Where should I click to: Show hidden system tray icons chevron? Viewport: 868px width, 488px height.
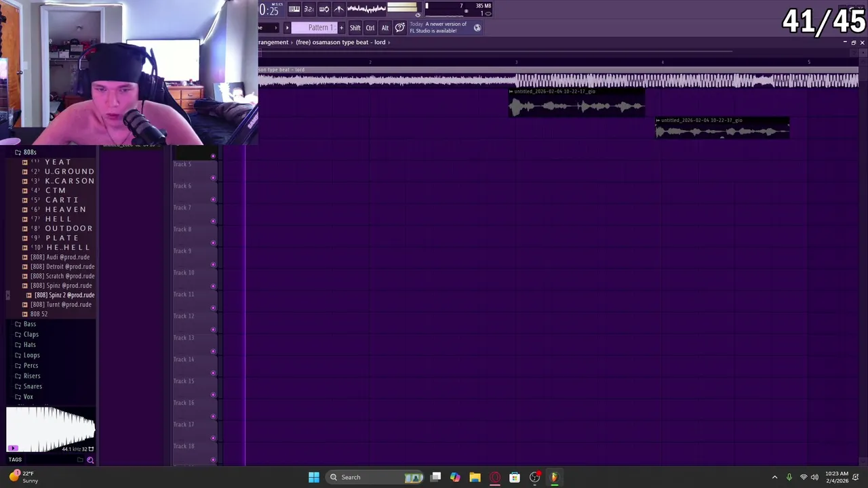(x=774, y=477)
